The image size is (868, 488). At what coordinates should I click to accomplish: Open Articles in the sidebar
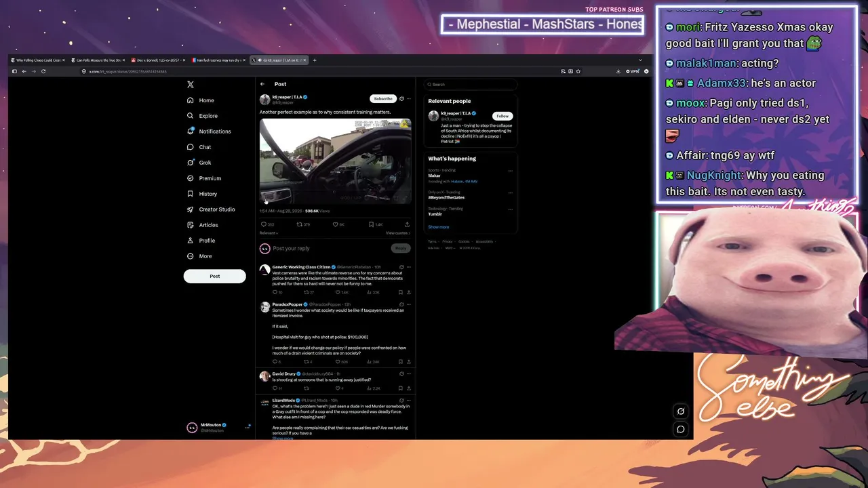[202, 225]
